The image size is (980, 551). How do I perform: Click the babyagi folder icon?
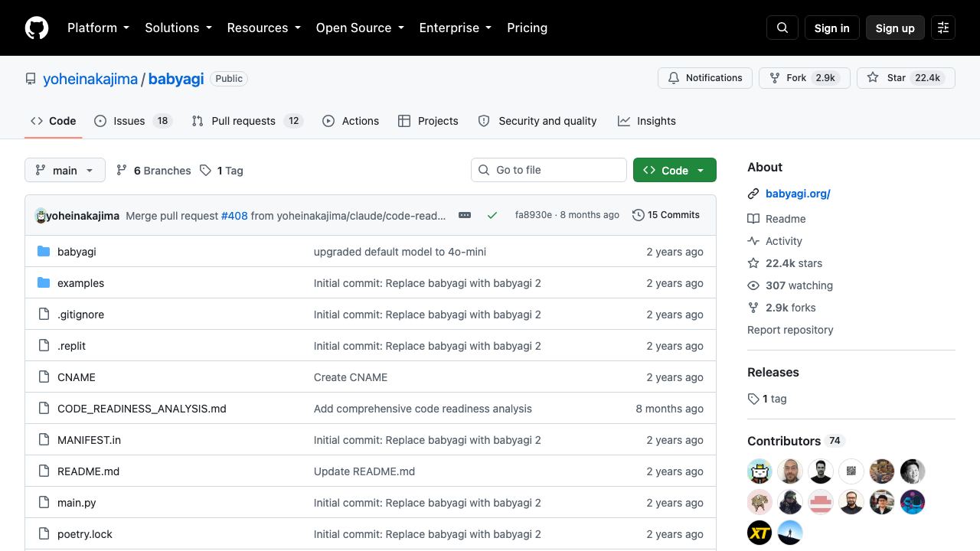pos(44,252)
